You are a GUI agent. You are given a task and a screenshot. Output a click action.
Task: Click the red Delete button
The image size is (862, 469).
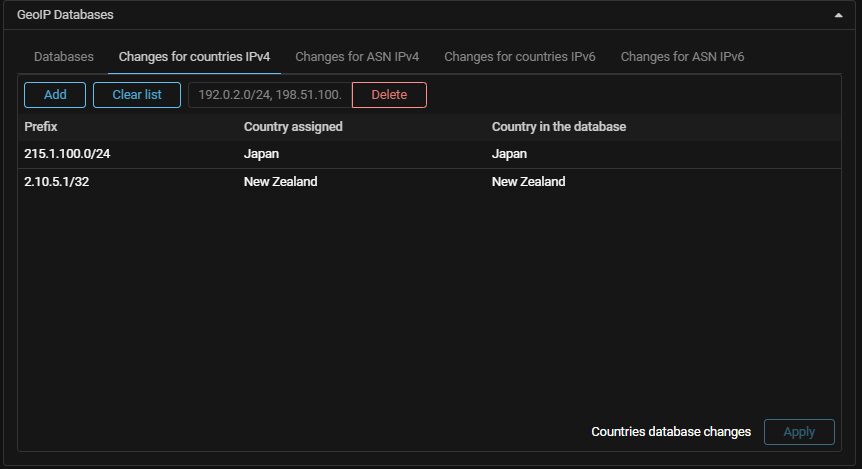point(389,95)
